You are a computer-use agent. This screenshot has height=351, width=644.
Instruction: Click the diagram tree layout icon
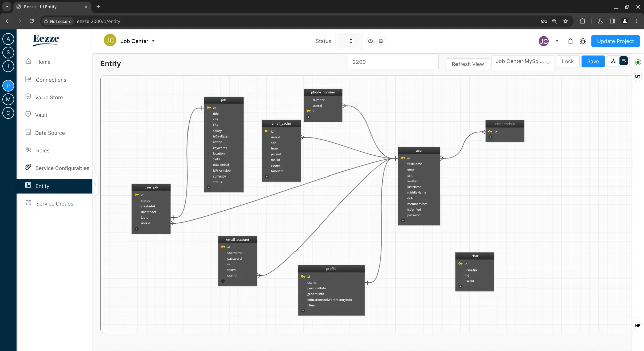tap(613, 61)
